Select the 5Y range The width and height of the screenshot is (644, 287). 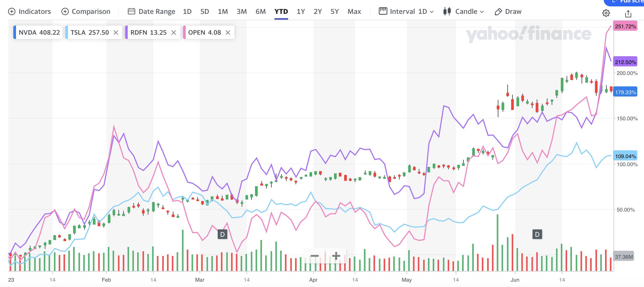click(x=335, y=11)
